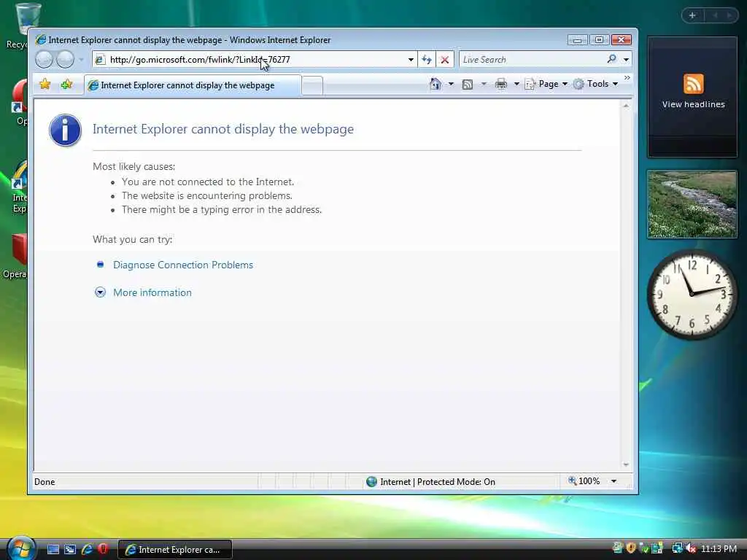Viewport: 747px width, 560px height.
Task: Expand the Print options dropdown arrow
Action: coord(516,84)
